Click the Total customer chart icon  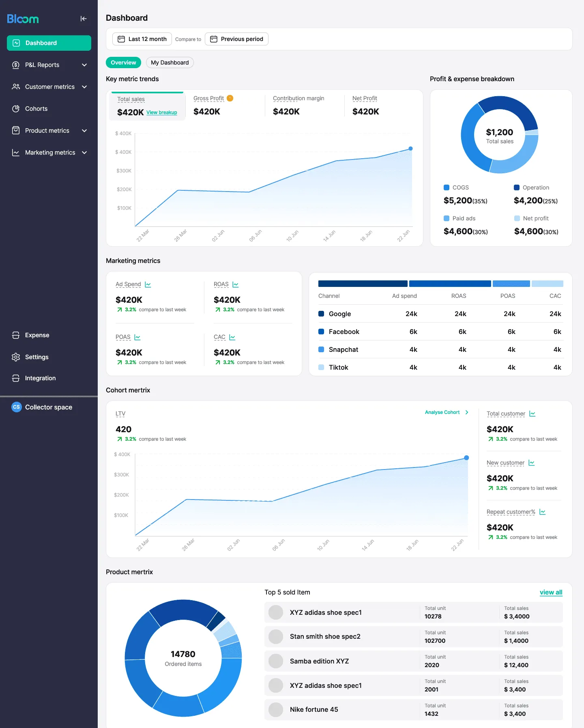[532, 414]
